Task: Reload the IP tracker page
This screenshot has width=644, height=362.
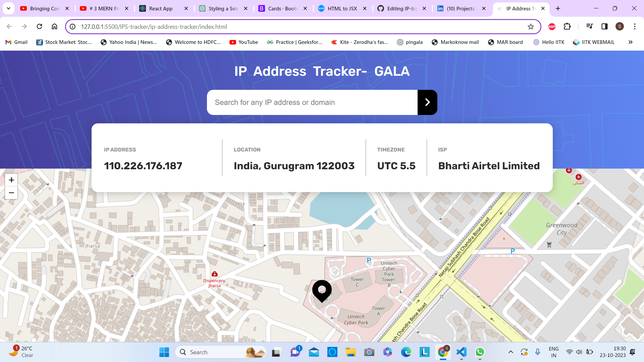Action: [39, 26]
